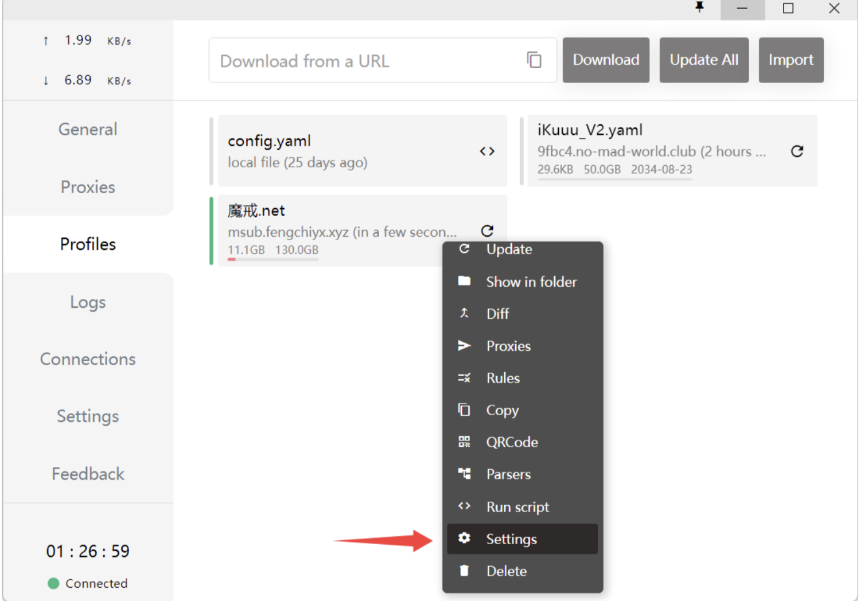Click the 2034-08-23 expiry date
Viewport: 868px width, 601px height.
pyautogui.click(x=661, y=169)
